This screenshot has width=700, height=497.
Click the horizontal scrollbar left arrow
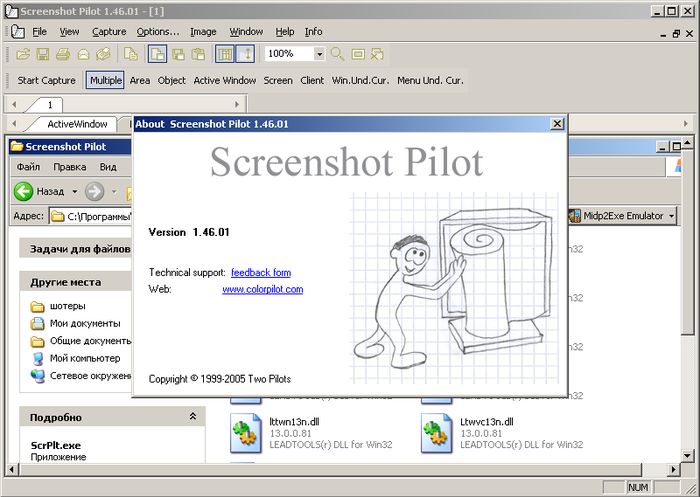tap(12, 469)
